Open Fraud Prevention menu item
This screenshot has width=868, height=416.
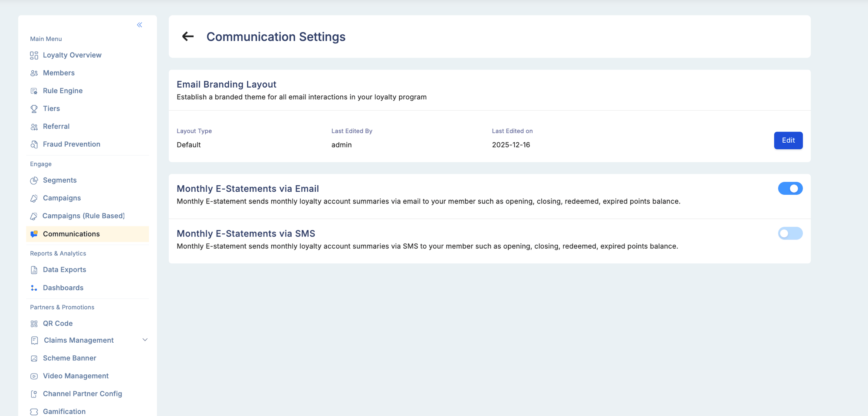[87, 144]
